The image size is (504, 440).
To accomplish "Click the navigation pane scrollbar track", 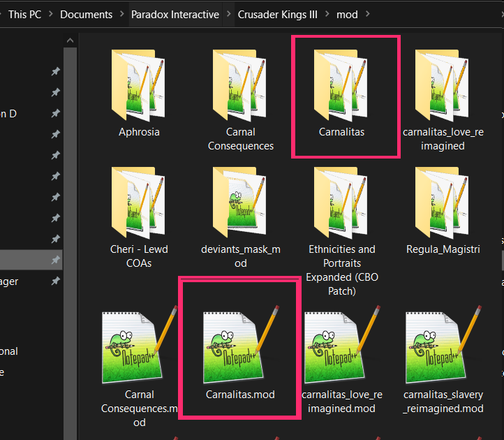I will pos(70,243).
